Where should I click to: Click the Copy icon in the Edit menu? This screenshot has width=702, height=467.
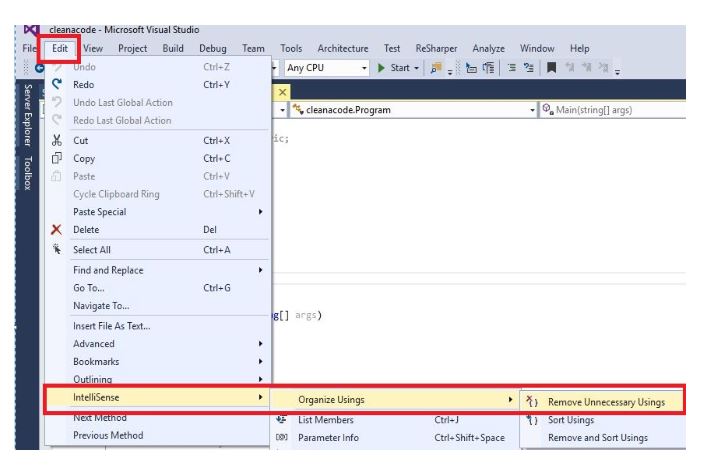click(x=56, y=158)
